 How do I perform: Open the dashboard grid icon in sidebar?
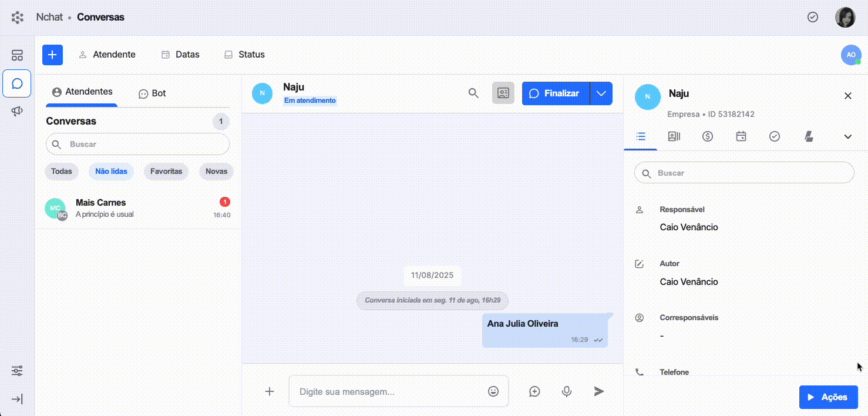click(x=18, y=55)
